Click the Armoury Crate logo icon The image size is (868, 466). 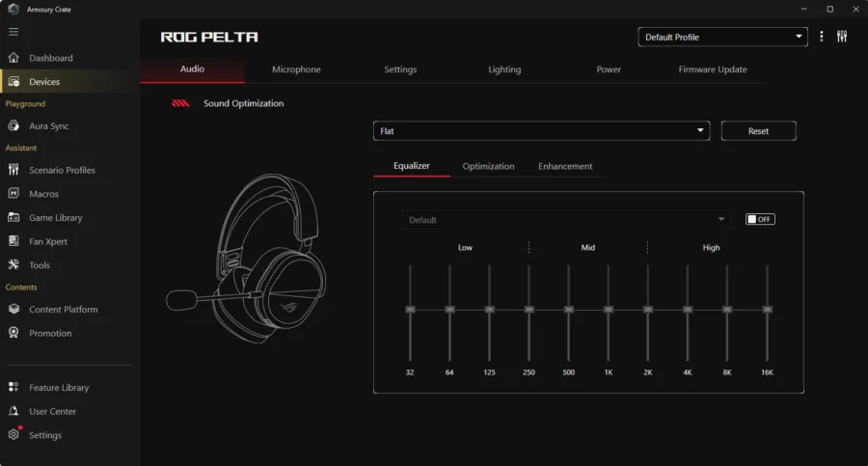click(x=14, y=9)
